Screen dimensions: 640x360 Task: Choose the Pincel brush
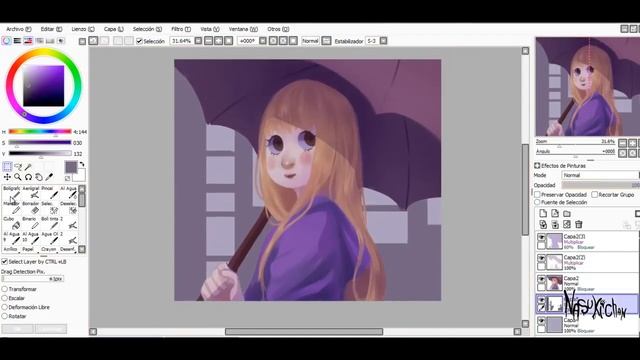[49, 193]
